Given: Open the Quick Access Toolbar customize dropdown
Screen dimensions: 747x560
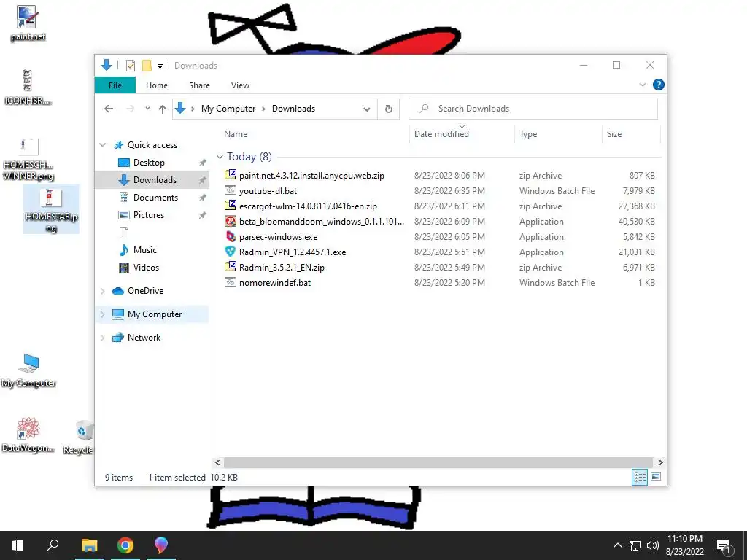Looking at the screenshot, I should tap(160, 66).
